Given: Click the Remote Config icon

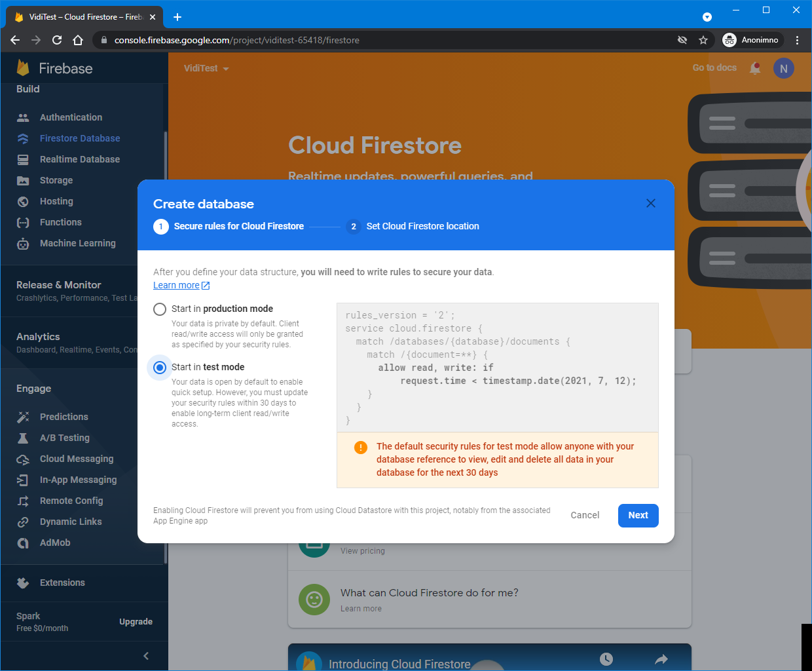Looking at the screenshot, I should (23, 501).
